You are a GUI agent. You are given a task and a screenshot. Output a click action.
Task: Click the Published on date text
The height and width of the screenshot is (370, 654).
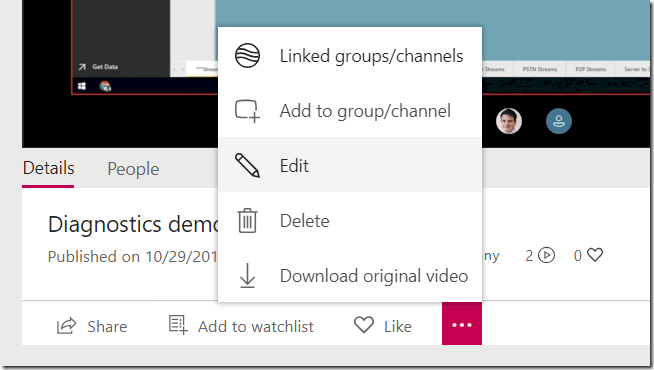(x=133, y=256)
